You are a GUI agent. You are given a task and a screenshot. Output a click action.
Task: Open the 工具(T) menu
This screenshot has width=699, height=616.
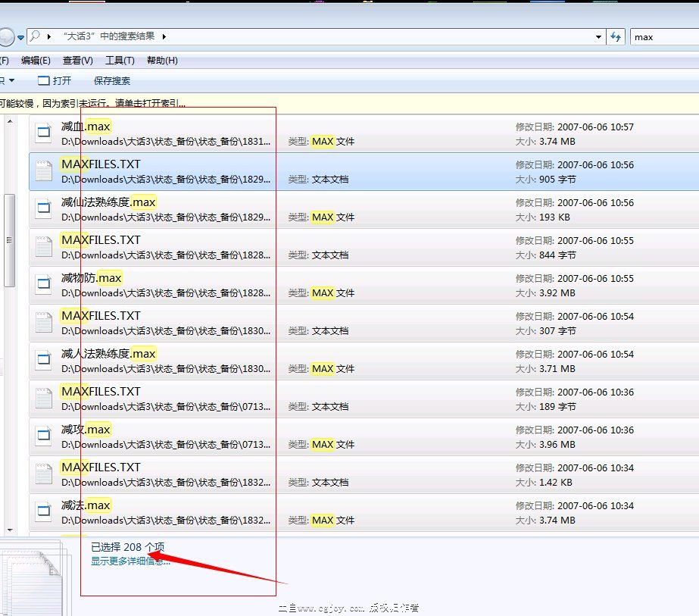(120, 61)
